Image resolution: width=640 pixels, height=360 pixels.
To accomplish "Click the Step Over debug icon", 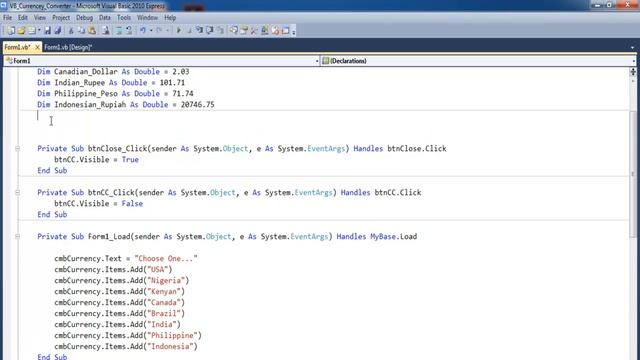I will [209, 31].
